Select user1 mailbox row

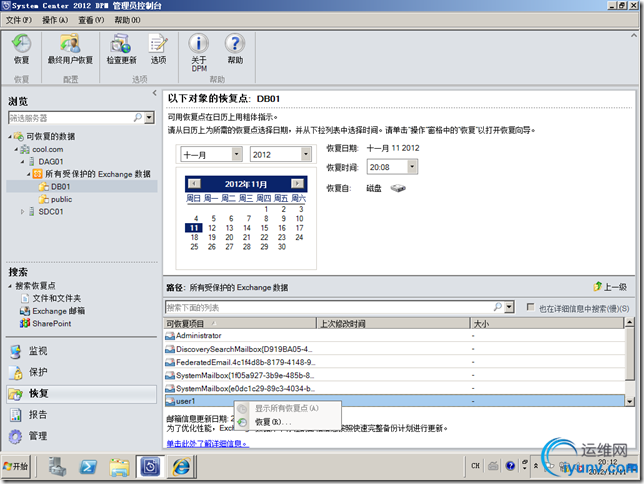(394, 401)
